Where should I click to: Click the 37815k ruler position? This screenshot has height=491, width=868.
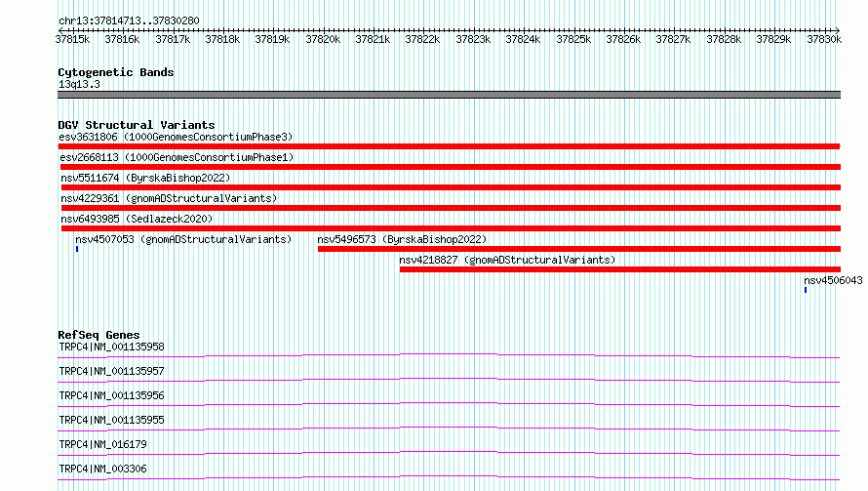click(72, 39)
